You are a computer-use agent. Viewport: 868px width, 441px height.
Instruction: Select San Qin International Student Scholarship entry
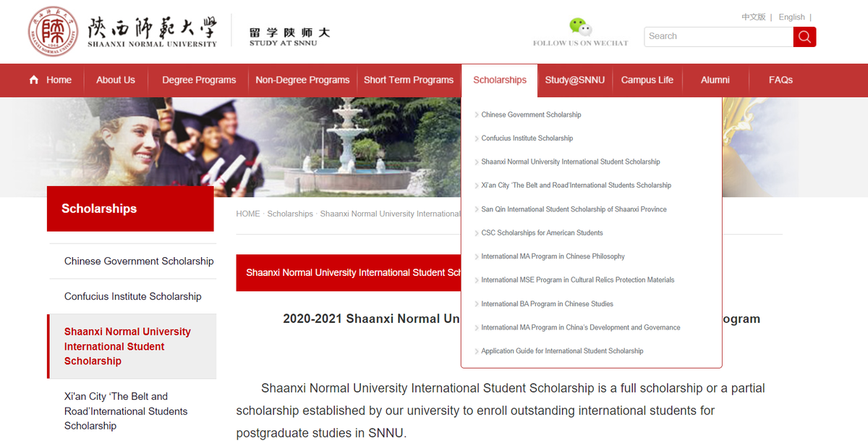point(574,209)
